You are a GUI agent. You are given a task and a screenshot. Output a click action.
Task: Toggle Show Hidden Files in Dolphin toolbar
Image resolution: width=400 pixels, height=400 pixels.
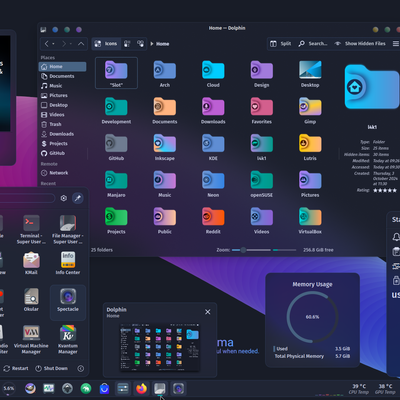360,44
